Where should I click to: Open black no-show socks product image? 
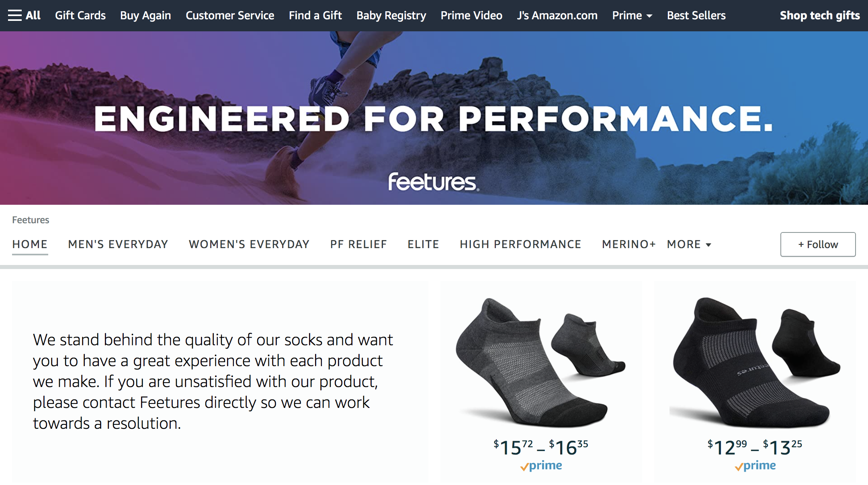tap(755, 361)
